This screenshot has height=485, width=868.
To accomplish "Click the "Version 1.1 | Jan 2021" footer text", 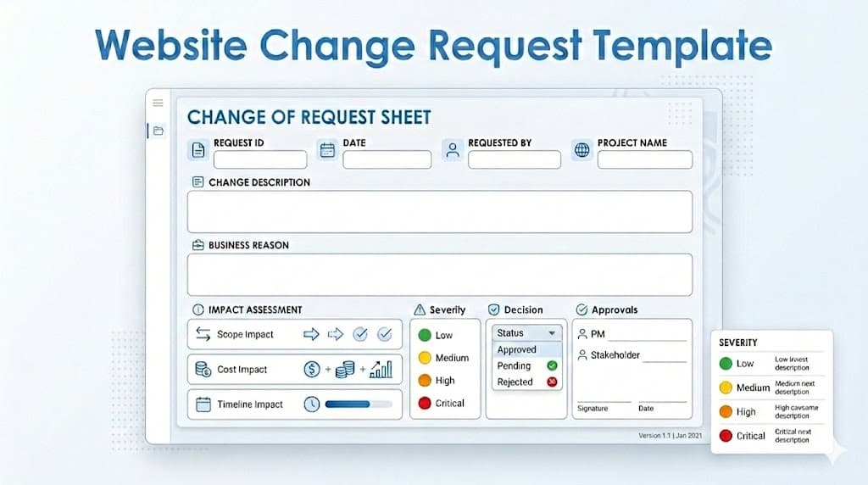I will tap(670, 436).
